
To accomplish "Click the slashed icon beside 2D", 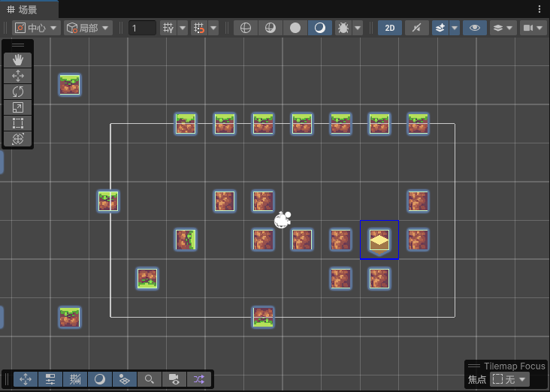I will tap(417, 28).
